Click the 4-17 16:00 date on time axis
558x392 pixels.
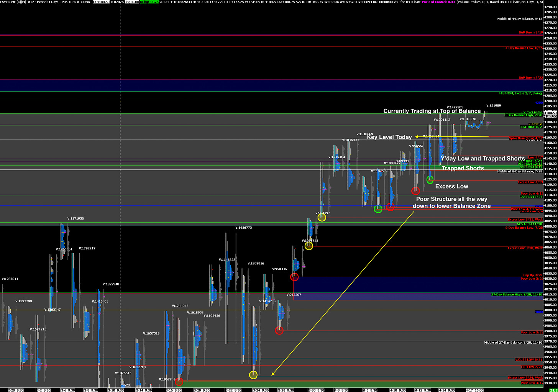coord(474,390)
